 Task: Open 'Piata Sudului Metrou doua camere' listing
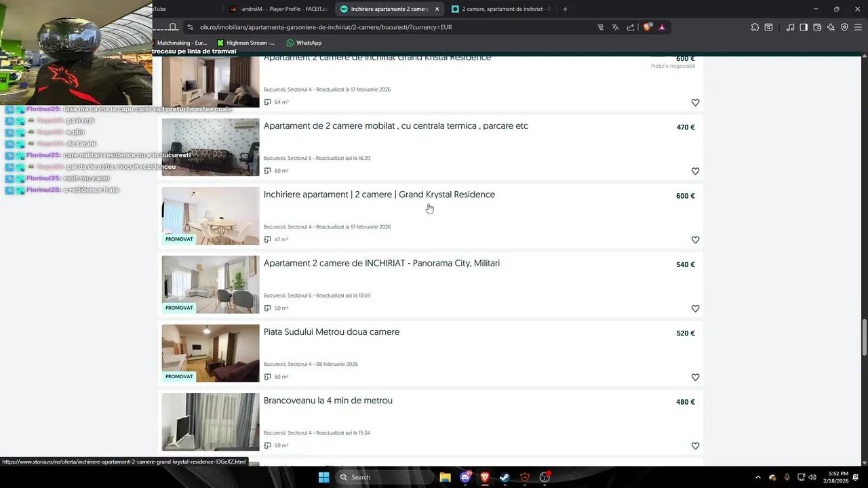point(332,332)
